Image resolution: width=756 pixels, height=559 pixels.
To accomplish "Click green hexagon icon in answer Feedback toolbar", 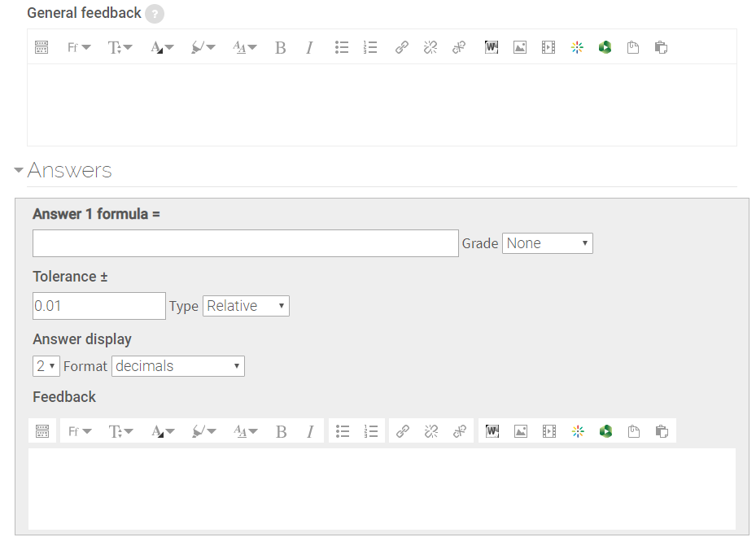I will click(x=606, y=431).
